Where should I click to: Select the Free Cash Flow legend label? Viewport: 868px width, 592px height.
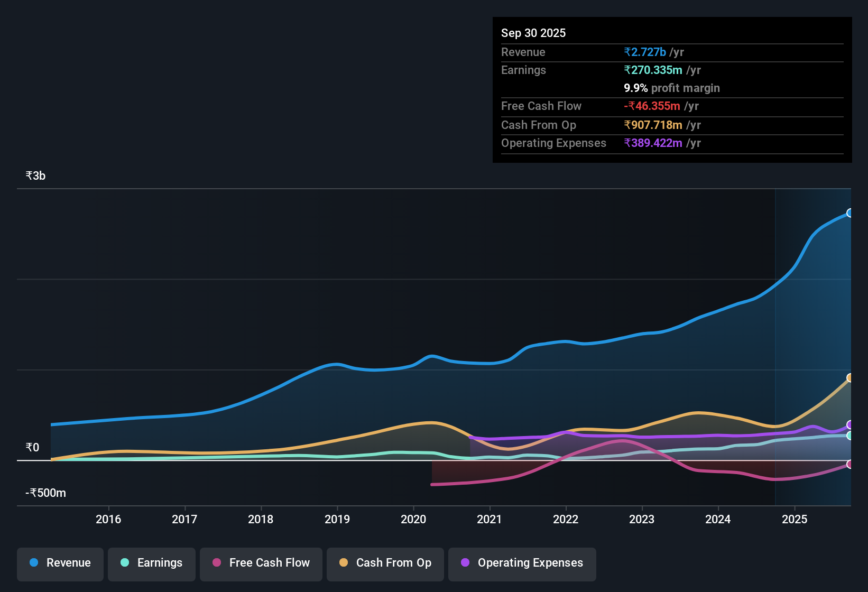point(270,562)
